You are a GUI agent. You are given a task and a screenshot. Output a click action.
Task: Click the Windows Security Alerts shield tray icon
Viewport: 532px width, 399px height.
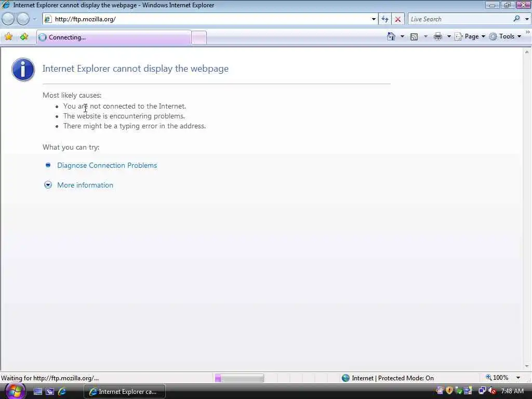(449, 391)
